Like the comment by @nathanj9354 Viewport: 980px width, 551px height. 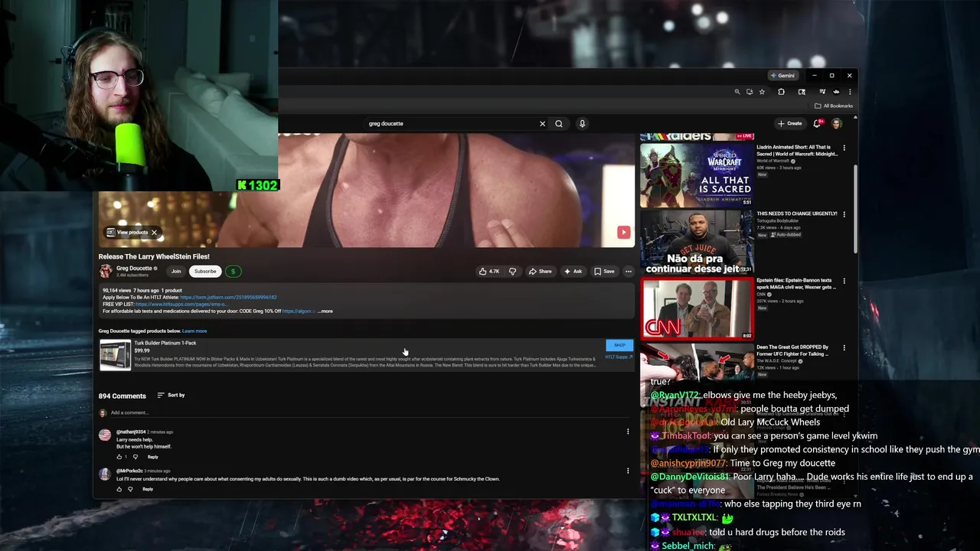click(x=119, y=457)
